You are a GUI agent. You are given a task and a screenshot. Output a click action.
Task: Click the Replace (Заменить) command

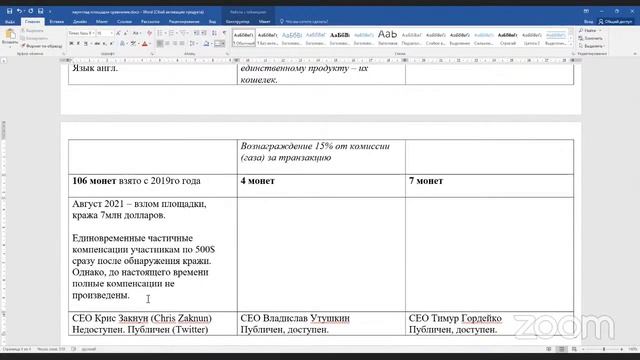click(x=590, y=38)
